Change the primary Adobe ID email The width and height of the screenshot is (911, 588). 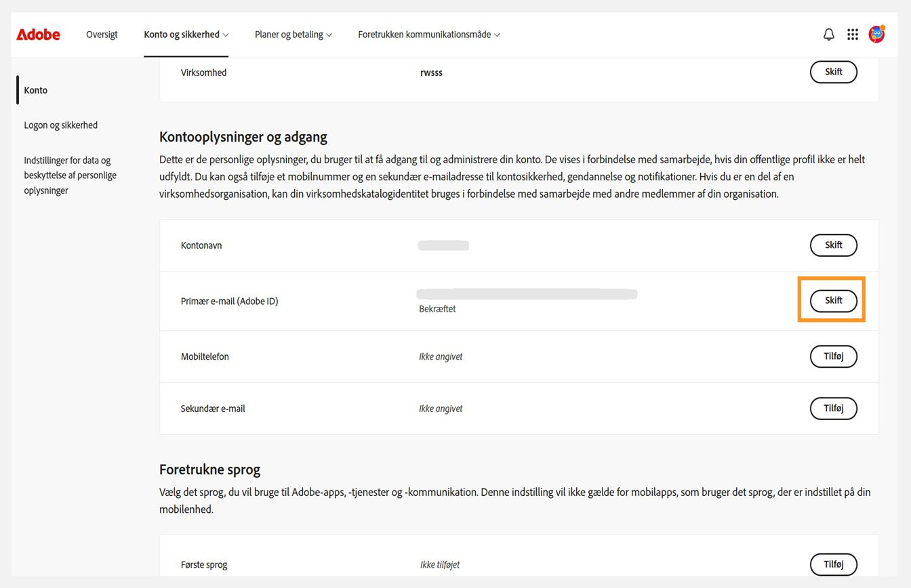[833, 300]
